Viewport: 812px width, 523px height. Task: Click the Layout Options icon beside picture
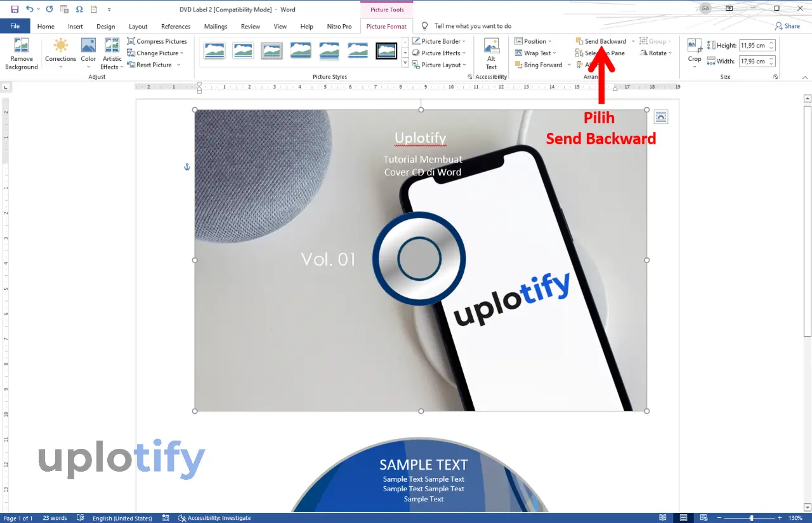(660, 117)
